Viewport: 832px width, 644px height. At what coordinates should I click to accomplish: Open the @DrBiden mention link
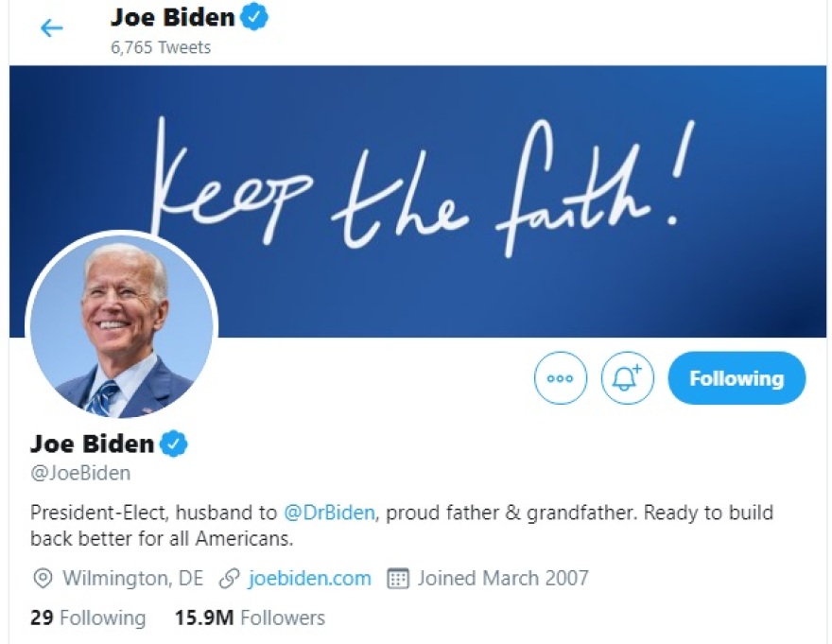pos(330,513)
